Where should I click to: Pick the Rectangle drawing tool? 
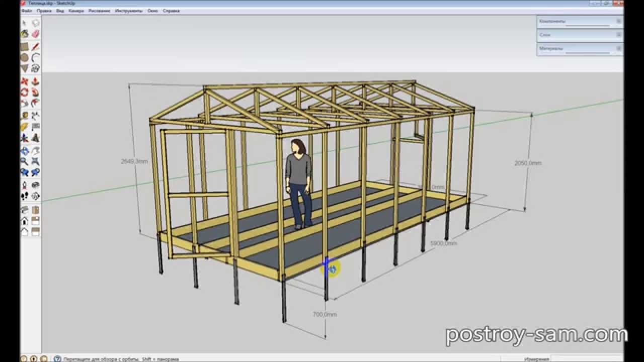[x=25, y=47]
